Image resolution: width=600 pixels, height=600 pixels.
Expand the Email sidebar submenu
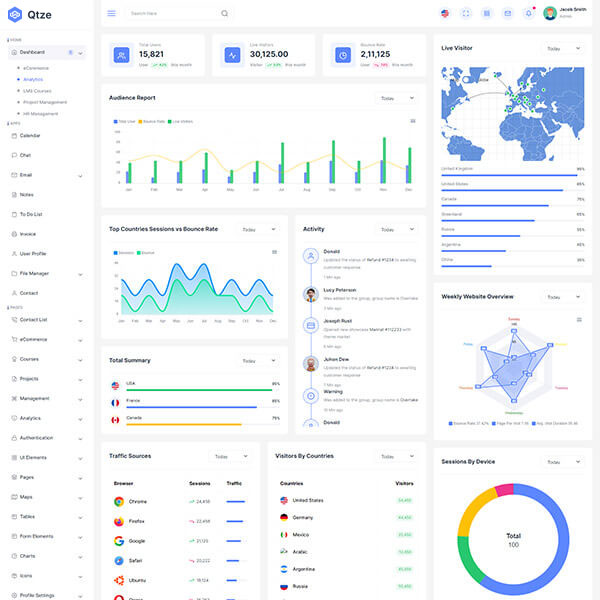(x=80, y=175)
